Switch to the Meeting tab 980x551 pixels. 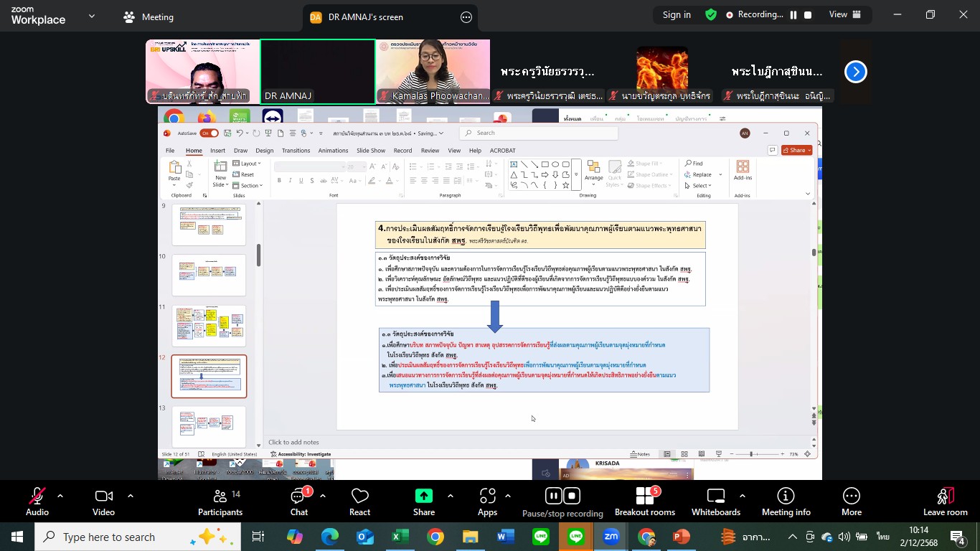point(149,17)
